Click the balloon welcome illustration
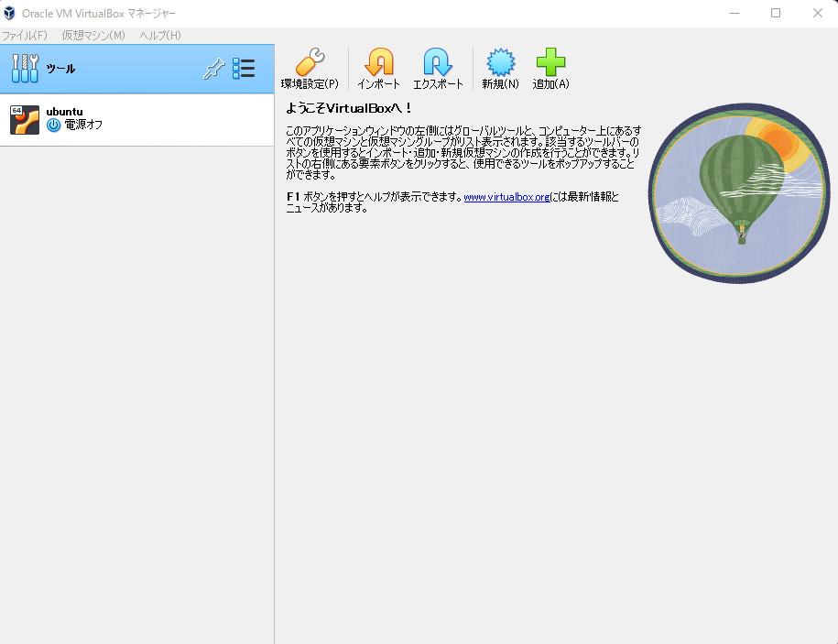Viewport: 838px width, 644px height. point(739,193)
